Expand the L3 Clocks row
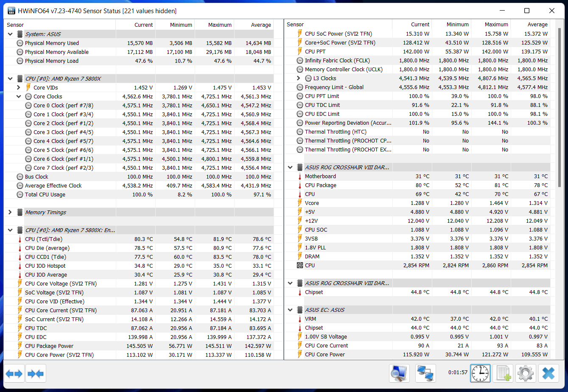This screenshot has height=392, width=568. [x=299, y=78]
